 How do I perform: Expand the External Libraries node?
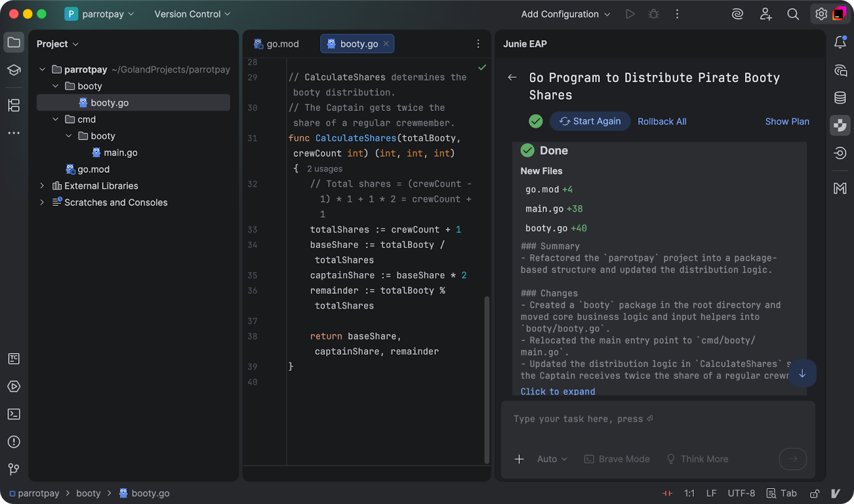(42, 186)
